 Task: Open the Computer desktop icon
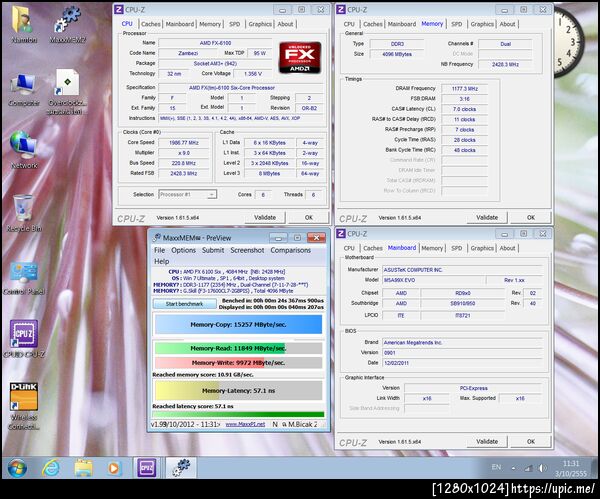pyautogui.click(x=24, y=90)
